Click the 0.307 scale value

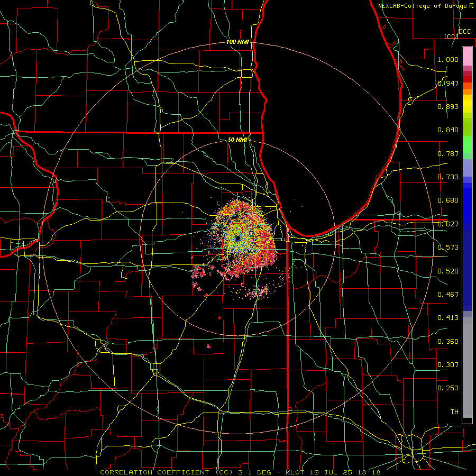click(448, 365)
